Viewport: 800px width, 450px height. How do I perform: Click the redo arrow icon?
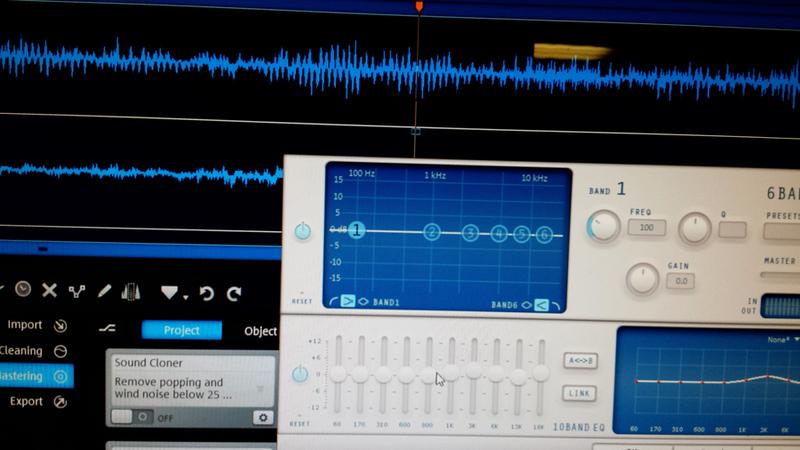[x=234, y=293]
